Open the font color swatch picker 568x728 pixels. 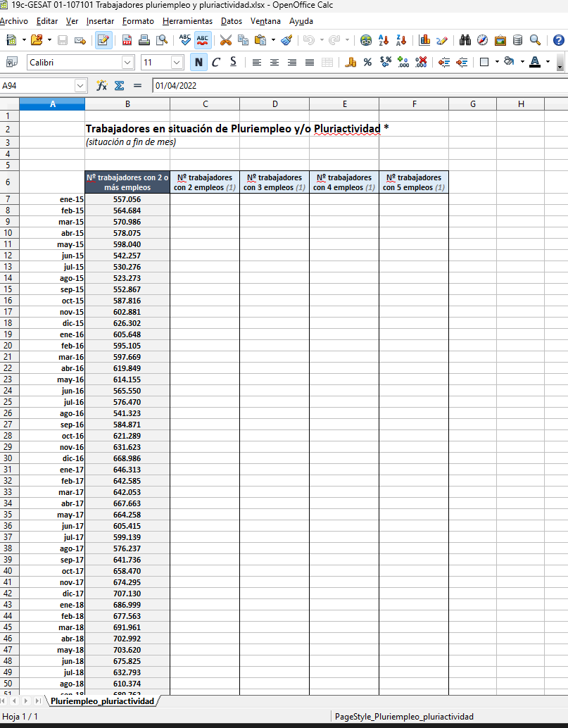coord(546,63)
